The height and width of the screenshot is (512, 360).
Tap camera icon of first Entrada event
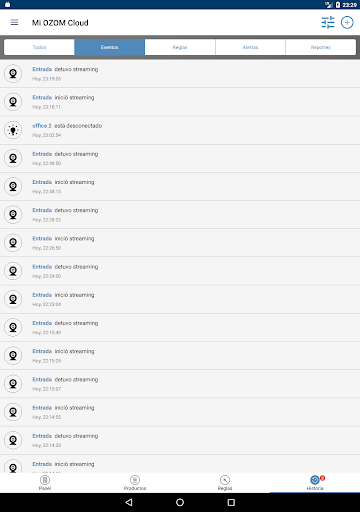point(13,73)
